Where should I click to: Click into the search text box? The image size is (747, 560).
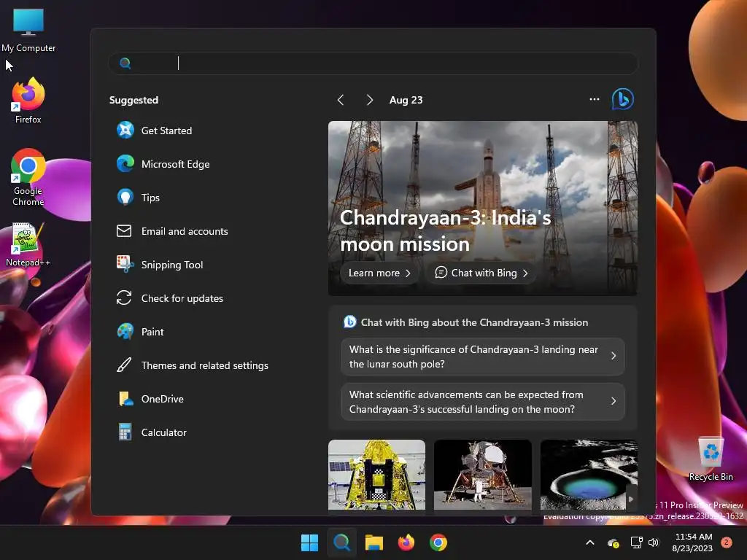pyautogui.click(x=373, y=63)
